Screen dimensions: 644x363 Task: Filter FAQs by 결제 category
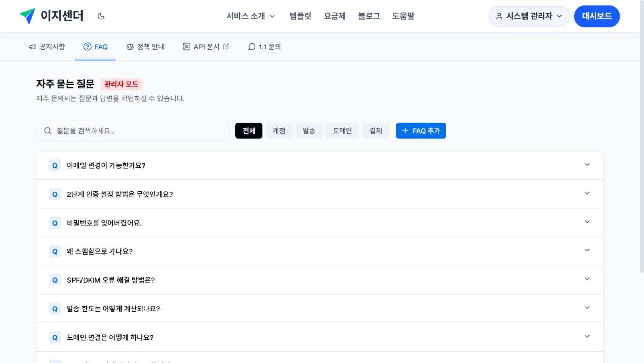tap(376, 131)
